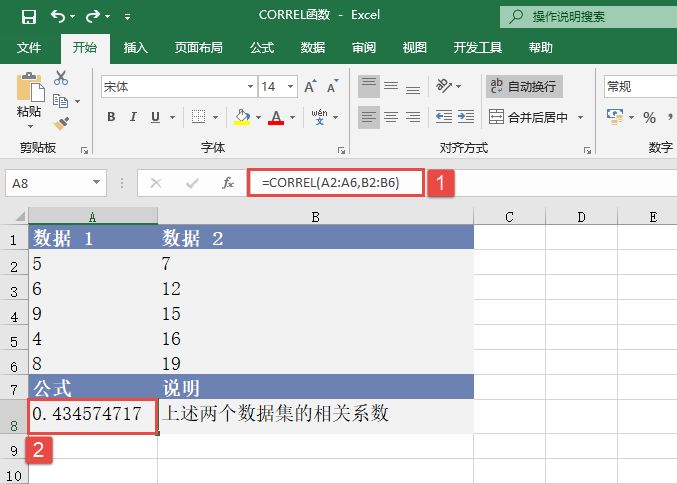Click the percent style icon
This screenshot has width=677, height=484.
(x=649, y=118)
